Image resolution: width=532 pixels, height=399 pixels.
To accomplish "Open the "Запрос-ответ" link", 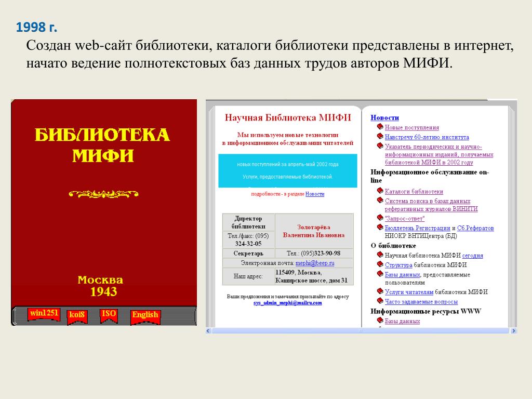I will (404, 219).
